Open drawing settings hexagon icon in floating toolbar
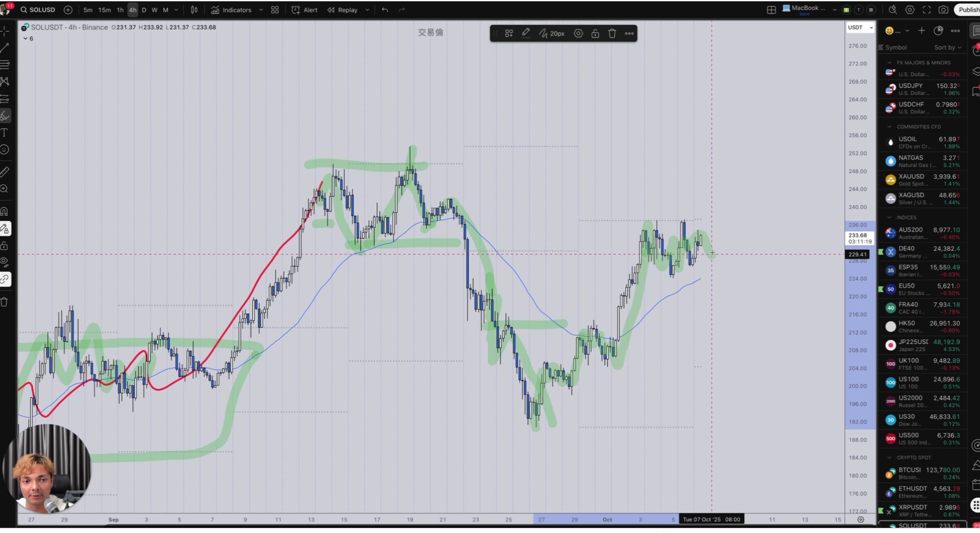 578,33
